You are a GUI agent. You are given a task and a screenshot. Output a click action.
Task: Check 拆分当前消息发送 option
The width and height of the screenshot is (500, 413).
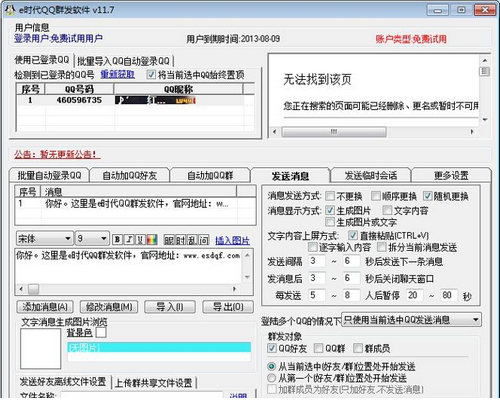381,247
